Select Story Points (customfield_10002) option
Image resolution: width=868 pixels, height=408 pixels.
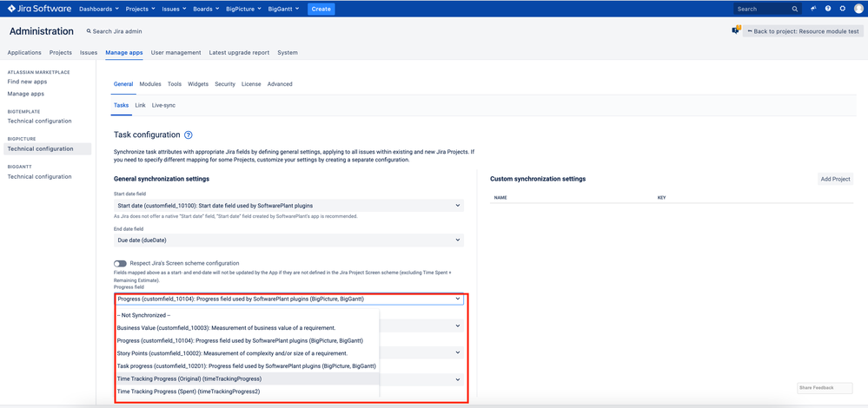(x=248, y=353)
